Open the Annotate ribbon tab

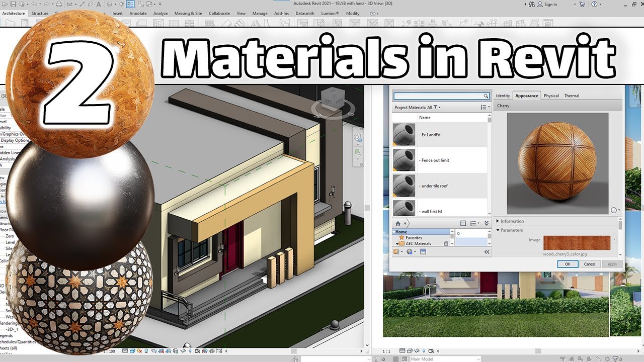coord(137,14)
